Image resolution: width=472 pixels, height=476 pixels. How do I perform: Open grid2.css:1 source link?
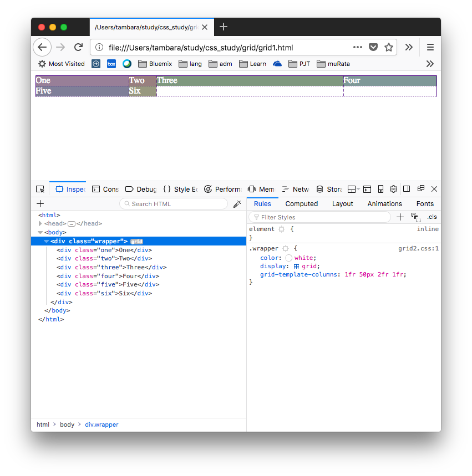click(x=418, y=249)
